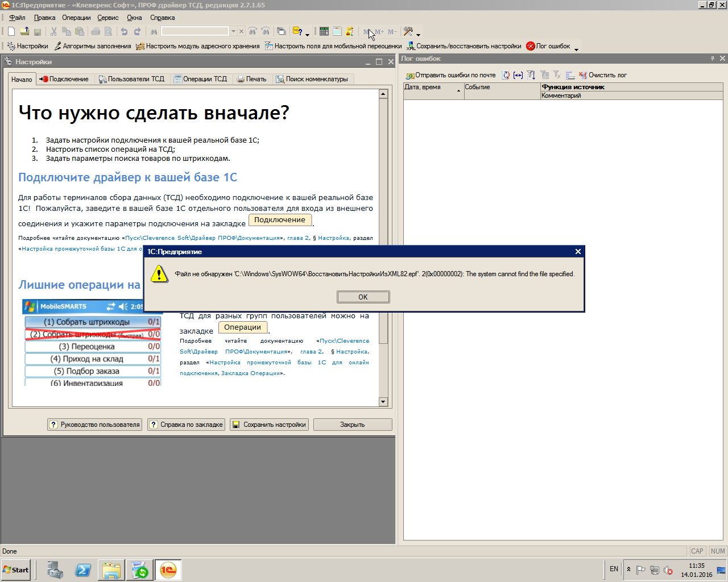Click the column width arrows icon in error log
Image resolution: width=728 pixels, height=582 pixels.
[518, 75]
